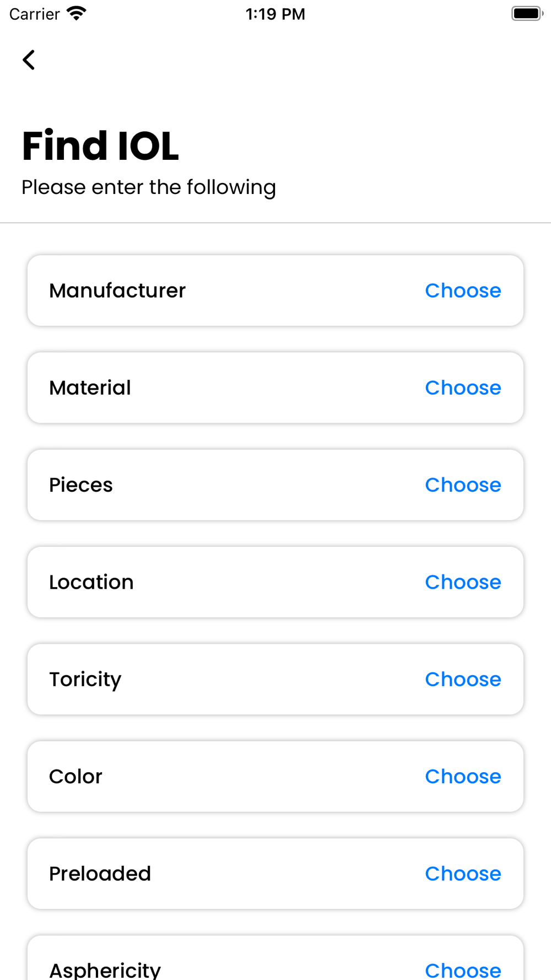Tap the Find IOL heading
Viewport: 551px width, 980px height.
click(100, 146)
